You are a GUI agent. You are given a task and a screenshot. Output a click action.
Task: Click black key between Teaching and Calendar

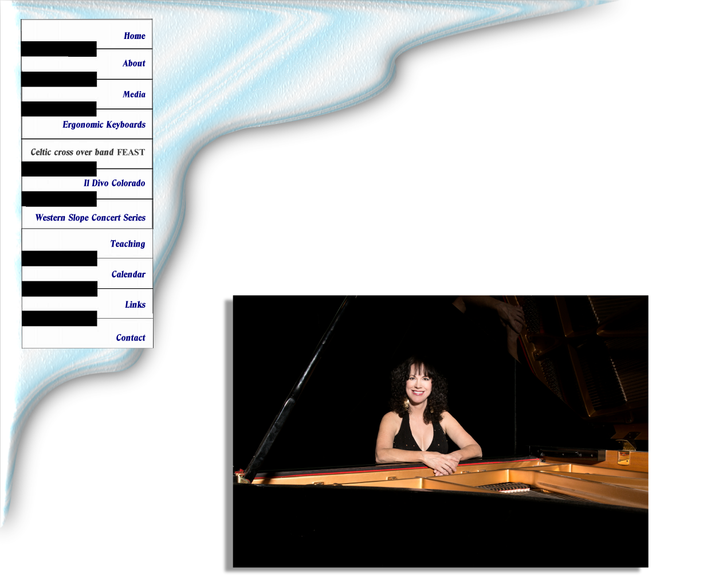pyautogui.click(x=59, y=259)
